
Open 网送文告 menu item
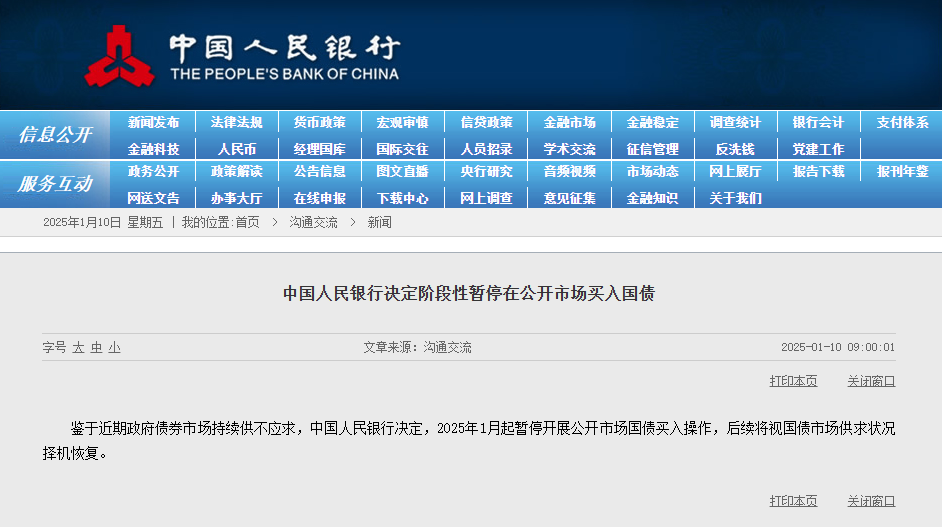point(153,198)
